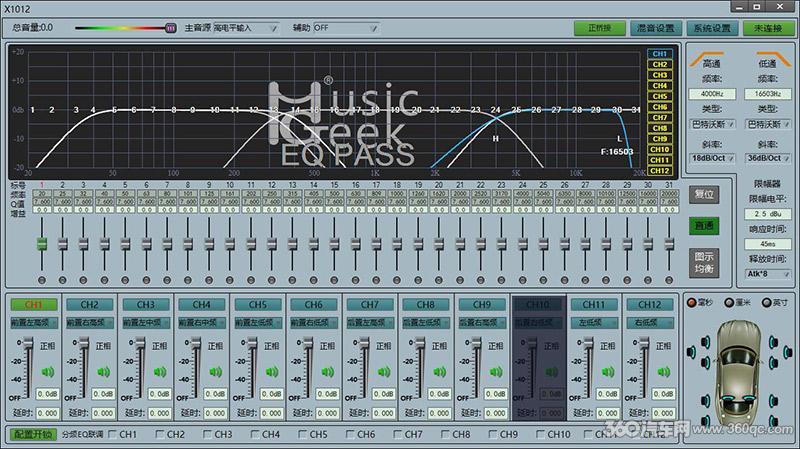Check the CH5 EQ link checkbox
Image resolution: width=800 pixels, height=449 pixels.
click(303, 434)
